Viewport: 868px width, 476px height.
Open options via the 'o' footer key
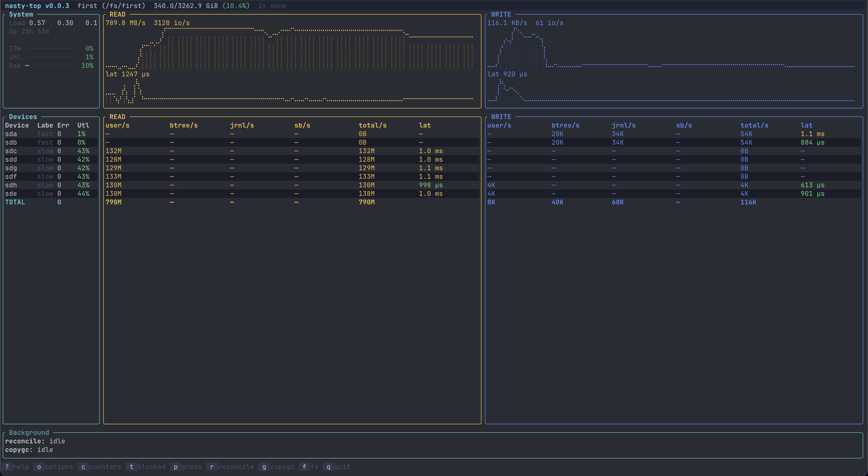pos(53,466)
